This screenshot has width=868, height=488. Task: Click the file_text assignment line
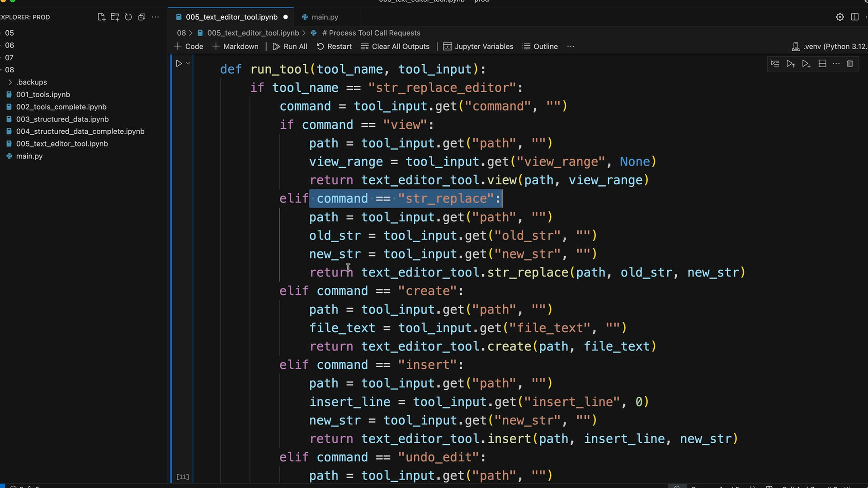point(468,328)
